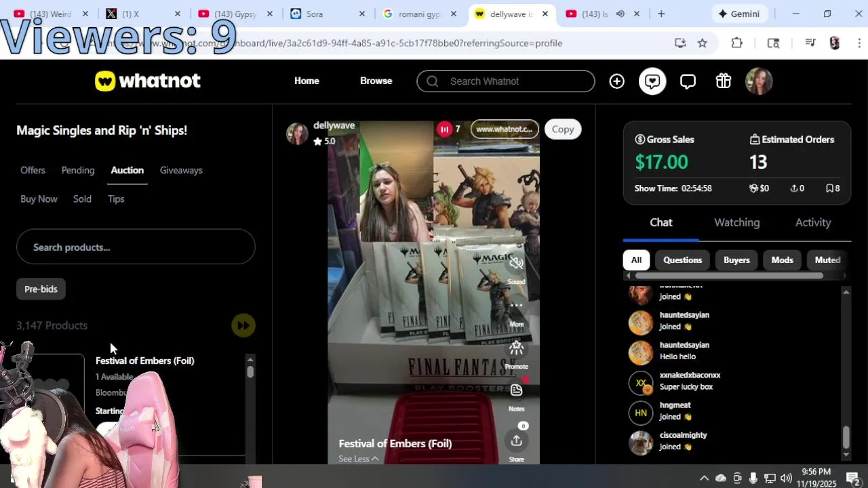
Task: Open the Chrome extensions puzzle icon
Action: pos(737,43)
